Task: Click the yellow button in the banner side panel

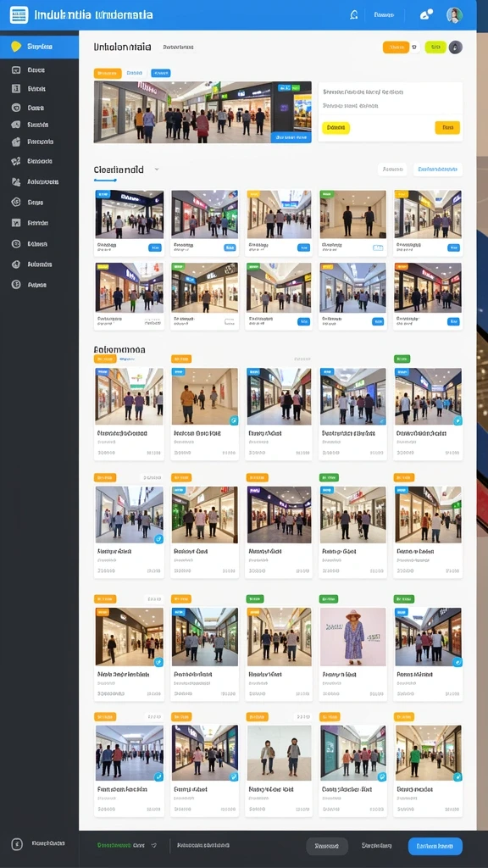Action: coord(335,128)
